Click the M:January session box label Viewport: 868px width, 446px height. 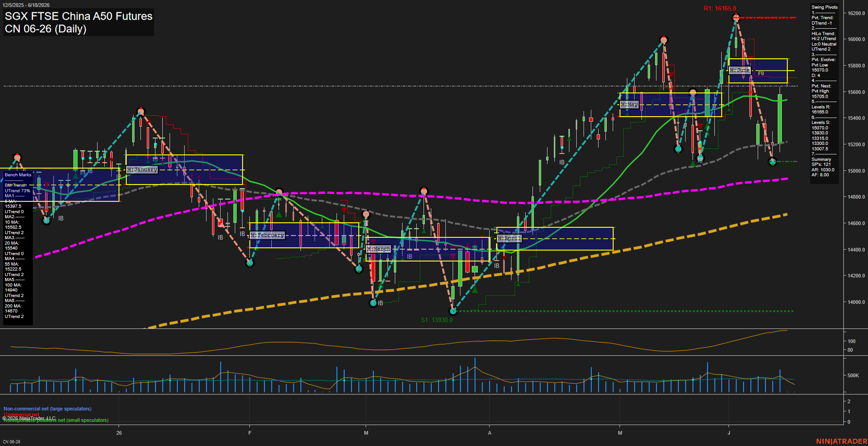pyautogui.click(x=142, y=169)
